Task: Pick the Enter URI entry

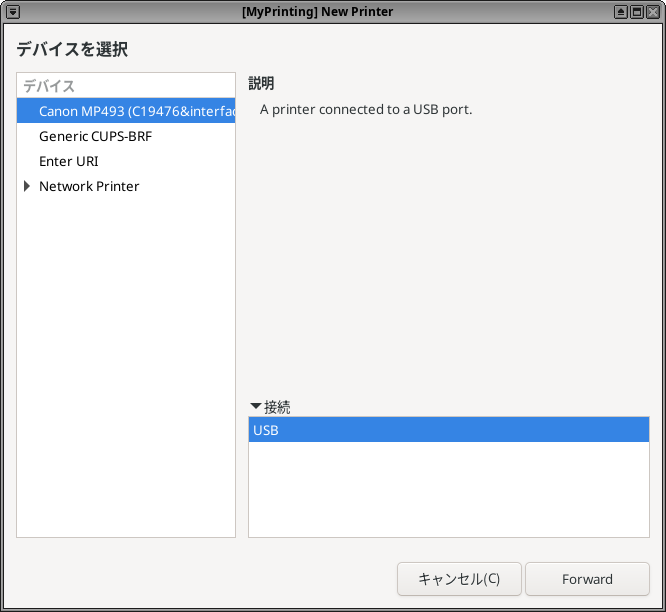Action: click(126, 161)
